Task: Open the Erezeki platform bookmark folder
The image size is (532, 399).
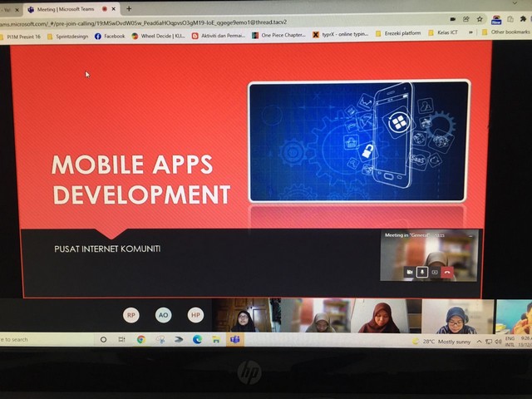Action: pos(399,34)
